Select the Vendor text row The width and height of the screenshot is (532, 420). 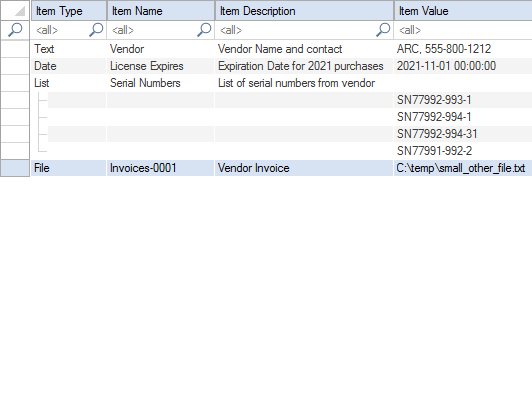pyautogui.click(x=282, y=49)
